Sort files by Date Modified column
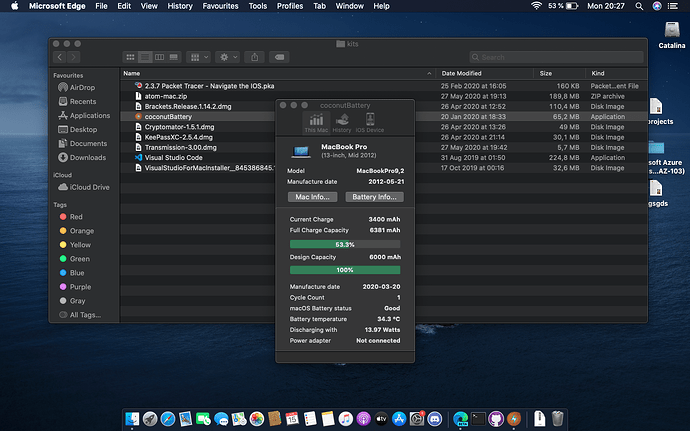The width and height of the screenshot is (690, 431). (484, 74)
